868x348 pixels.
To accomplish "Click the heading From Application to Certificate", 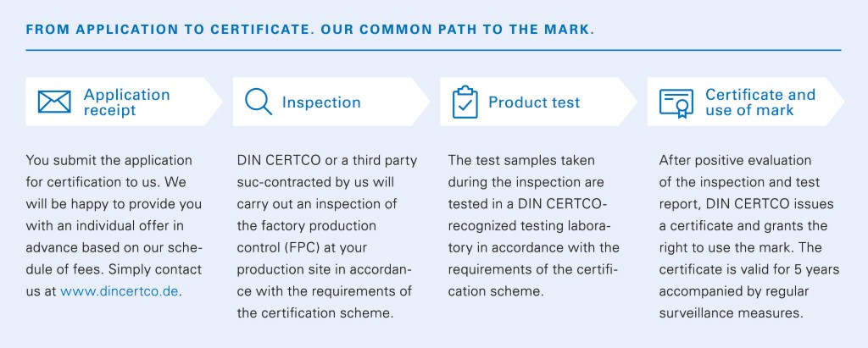I will tap(310, 30).
